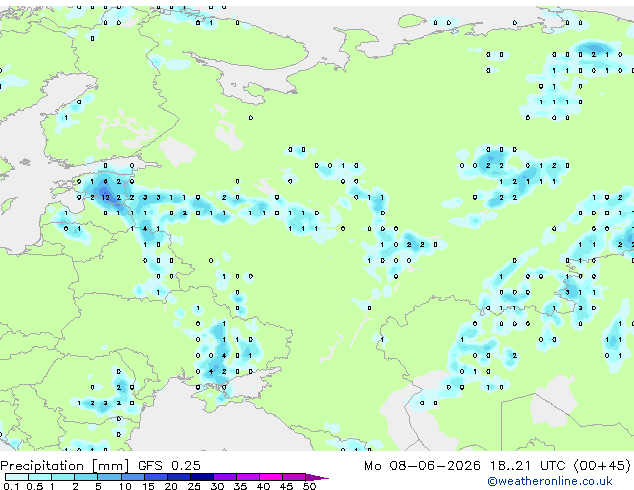Click the legend label '10'
The image size is (634, 490).
click(125, 486)
